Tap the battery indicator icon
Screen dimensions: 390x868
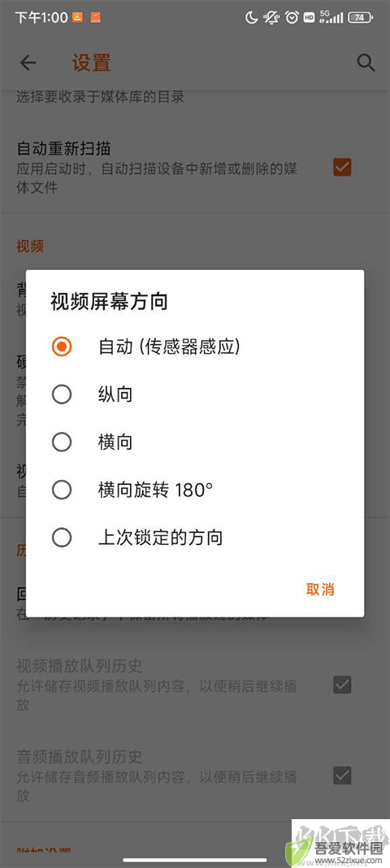(360, 18)
